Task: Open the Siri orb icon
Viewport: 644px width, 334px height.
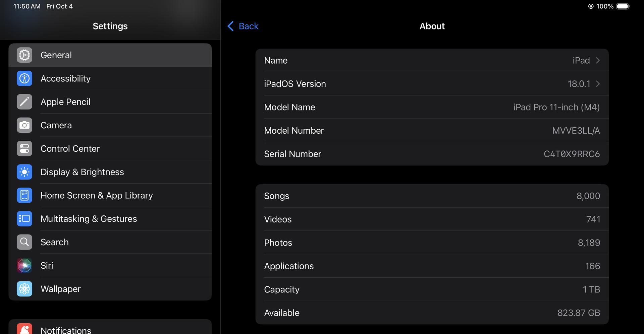Action: pos(24,265)
